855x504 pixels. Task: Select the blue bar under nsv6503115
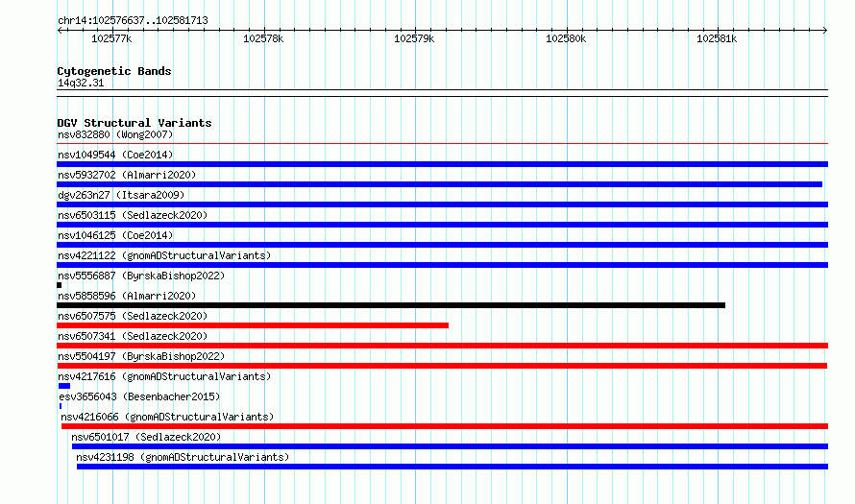coord(442,225)
